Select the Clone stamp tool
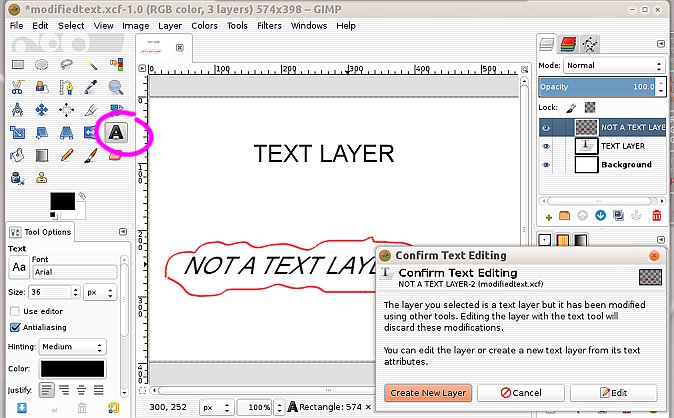The image size is (674, 418). click(42, 177)
